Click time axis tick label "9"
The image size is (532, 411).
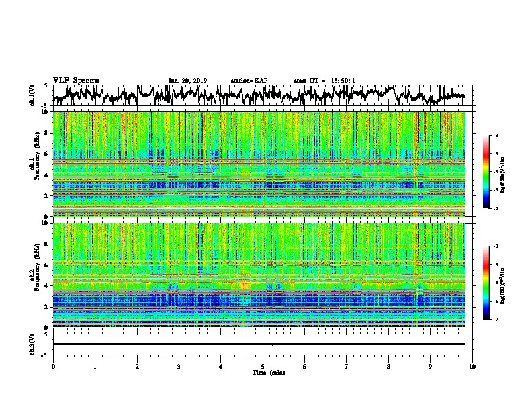430,367
